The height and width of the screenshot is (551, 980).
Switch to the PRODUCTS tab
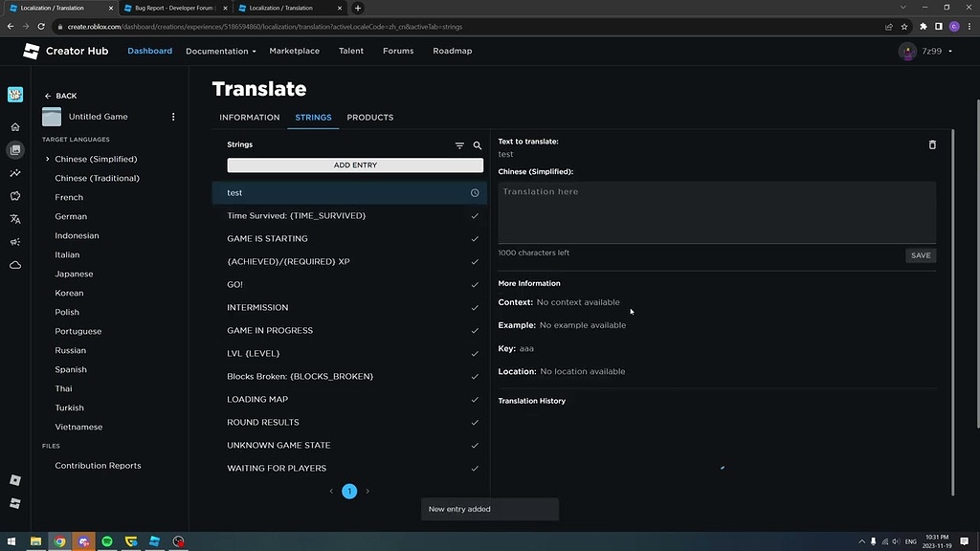click(x=370, y=117)
